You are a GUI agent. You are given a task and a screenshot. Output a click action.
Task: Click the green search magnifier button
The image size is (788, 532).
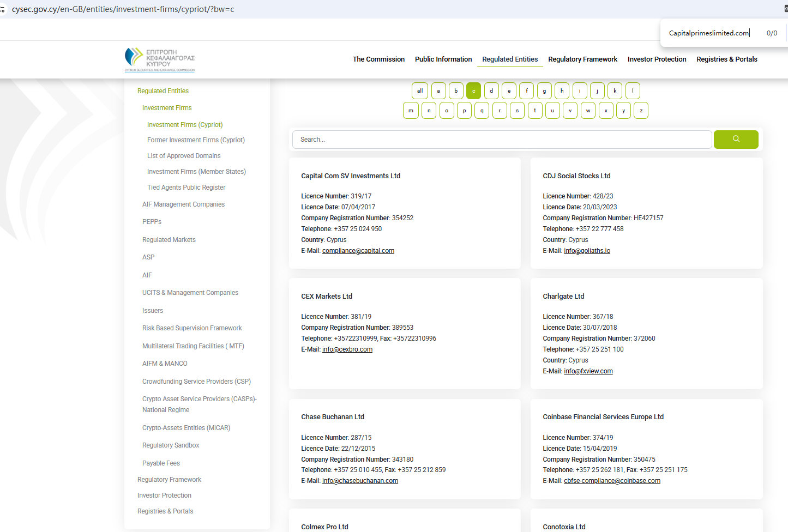click(x=736, y=140)
